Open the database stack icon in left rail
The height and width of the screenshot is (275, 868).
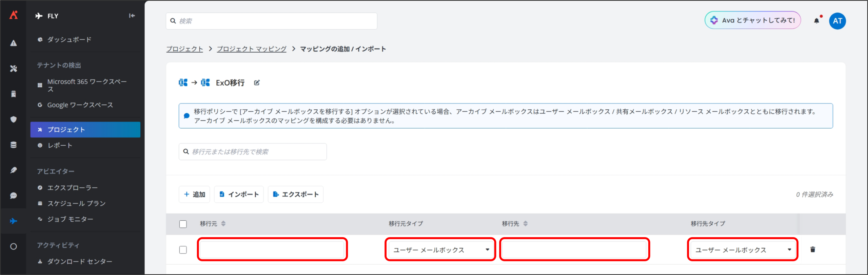[14, 145]
